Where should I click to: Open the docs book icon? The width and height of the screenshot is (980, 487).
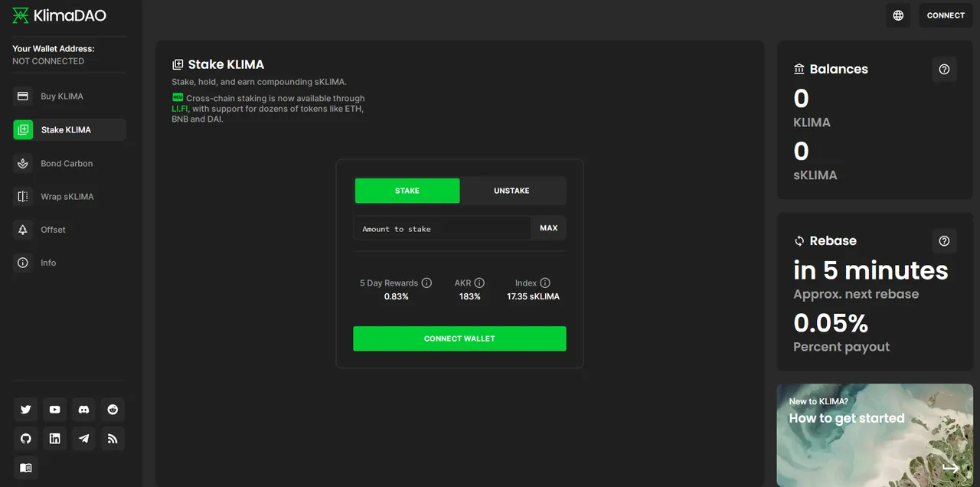pyautogui.click(x=26, y=468)
